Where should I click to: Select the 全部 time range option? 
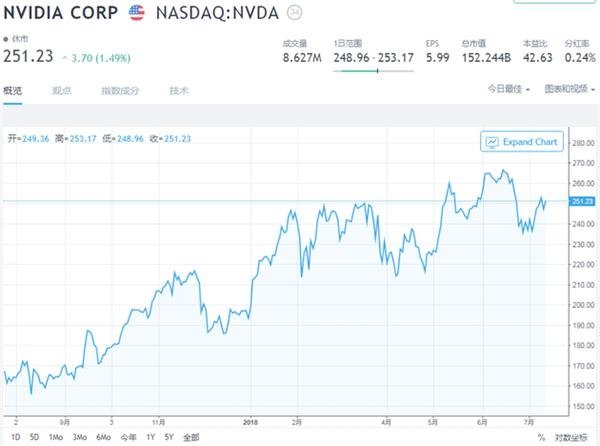pyautogui.click(x=191, y=437)
